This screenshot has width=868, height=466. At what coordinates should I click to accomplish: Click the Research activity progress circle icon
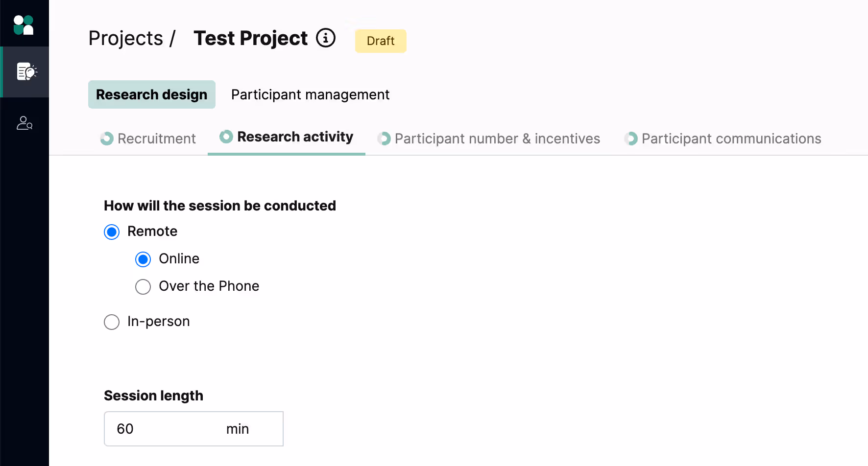pyautogui.click(x=226, y=137)
